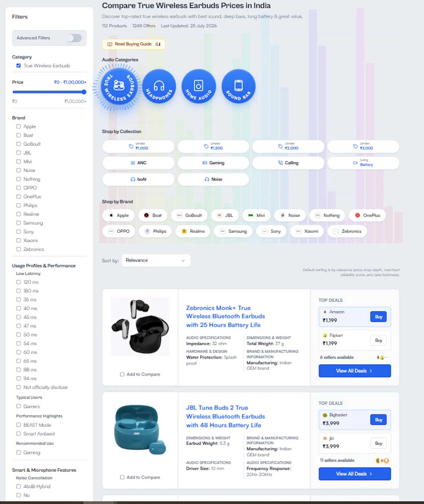Viewport: 424px width, 504px height.
Task: Click the price slider right handle
Action: (84, 92)
